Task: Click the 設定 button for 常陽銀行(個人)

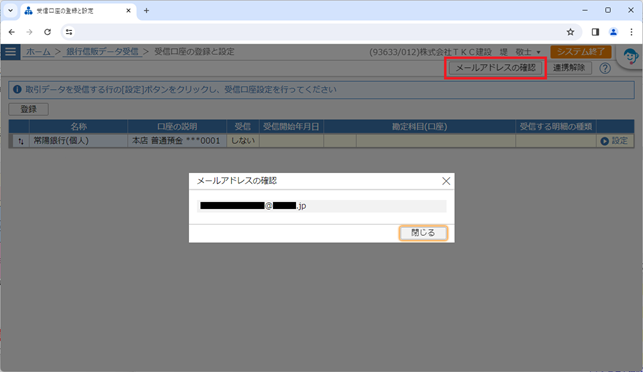Action: pos(615,141)
